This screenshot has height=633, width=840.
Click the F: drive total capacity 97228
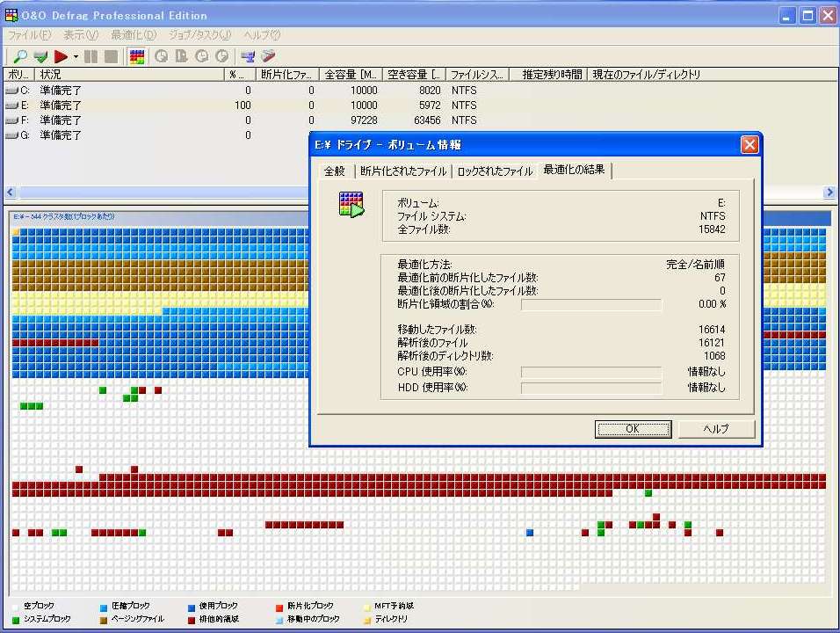[364, 120]
